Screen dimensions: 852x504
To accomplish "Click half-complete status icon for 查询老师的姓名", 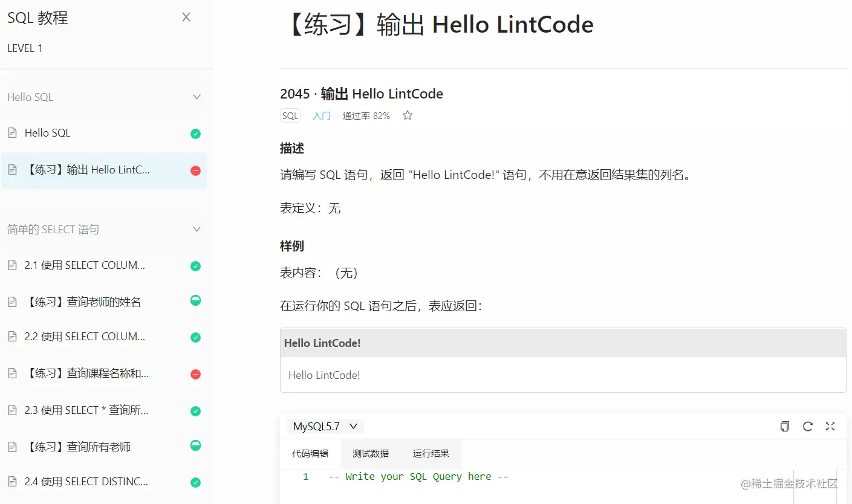I will [195, 300].
